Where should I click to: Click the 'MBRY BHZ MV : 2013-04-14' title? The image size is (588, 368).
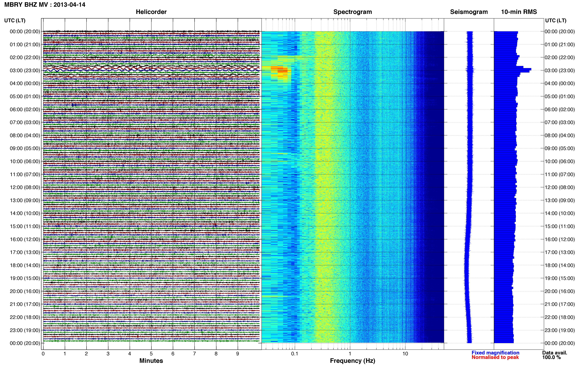(x=45, y=5)
